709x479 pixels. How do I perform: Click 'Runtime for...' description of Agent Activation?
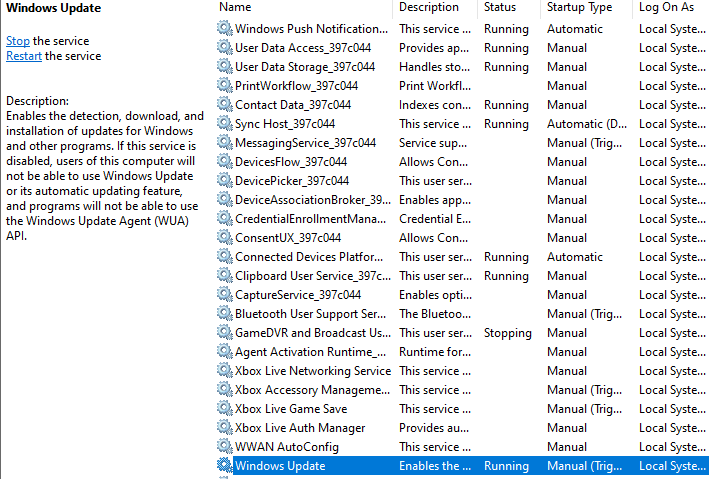pyautogui.click(x=435, y=352)
